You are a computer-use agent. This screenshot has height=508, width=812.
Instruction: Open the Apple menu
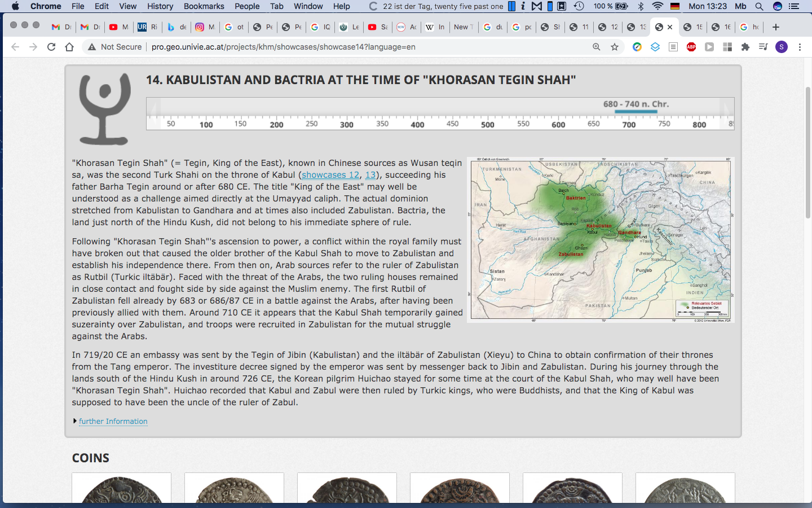[x=15, y=6]
